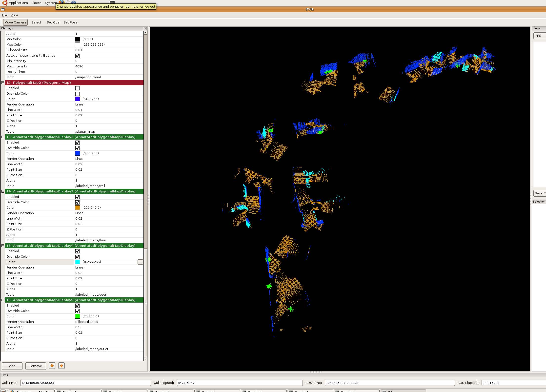Image resolution: width=546 pixels, height=392 pixels.
Task: Select the 12. PolygonalMap2 header row
Action: click(x=74, y=83)
